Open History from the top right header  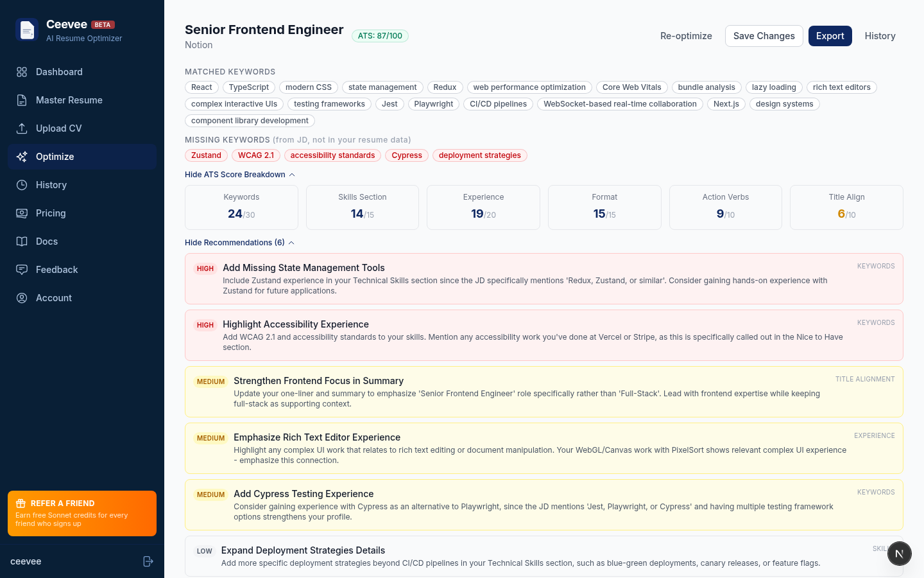pos(880,36)
